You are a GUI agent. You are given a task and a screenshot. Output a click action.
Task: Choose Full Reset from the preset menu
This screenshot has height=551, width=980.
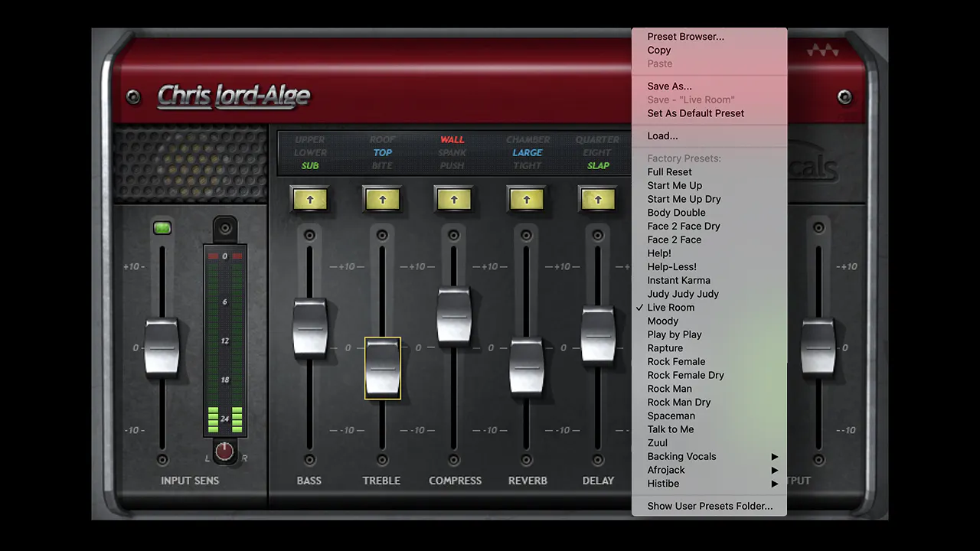669,171
